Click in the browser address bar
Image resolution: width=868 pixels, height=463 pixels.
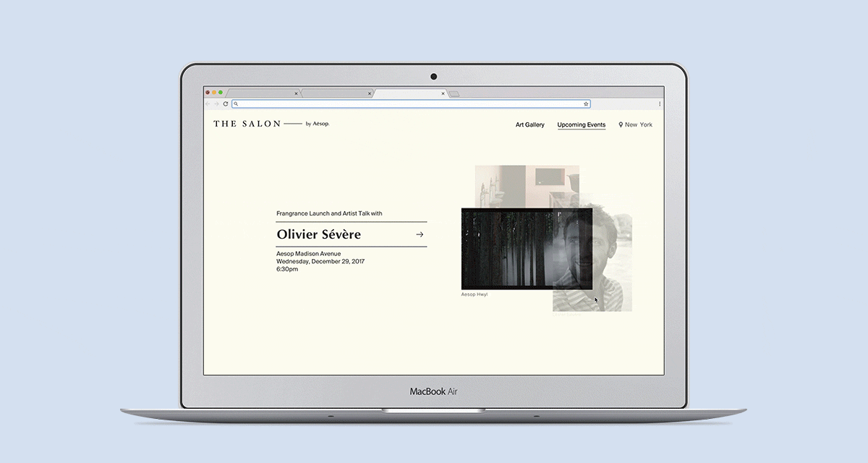411,104
